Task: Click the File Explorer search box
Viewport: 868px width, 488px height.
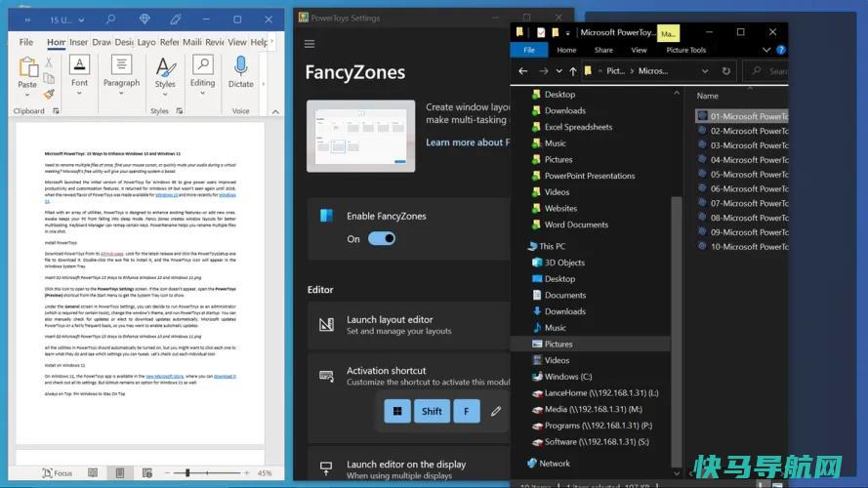Action: [766, 71]
